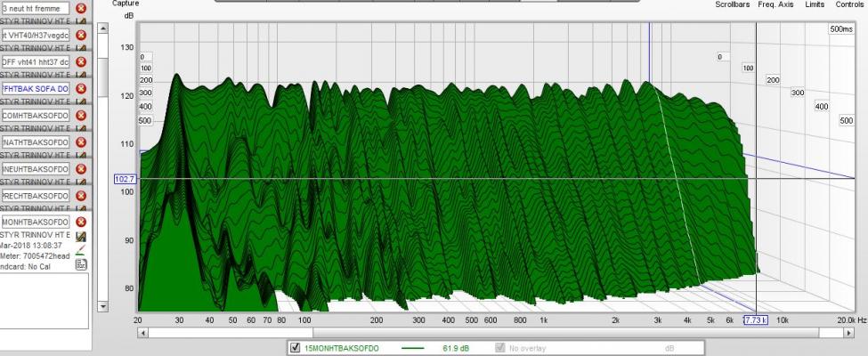The height and width of the screenshot is (356, 868).
Task: Click measurement list scrollbar up arrow
Action: tap(102, 28)
